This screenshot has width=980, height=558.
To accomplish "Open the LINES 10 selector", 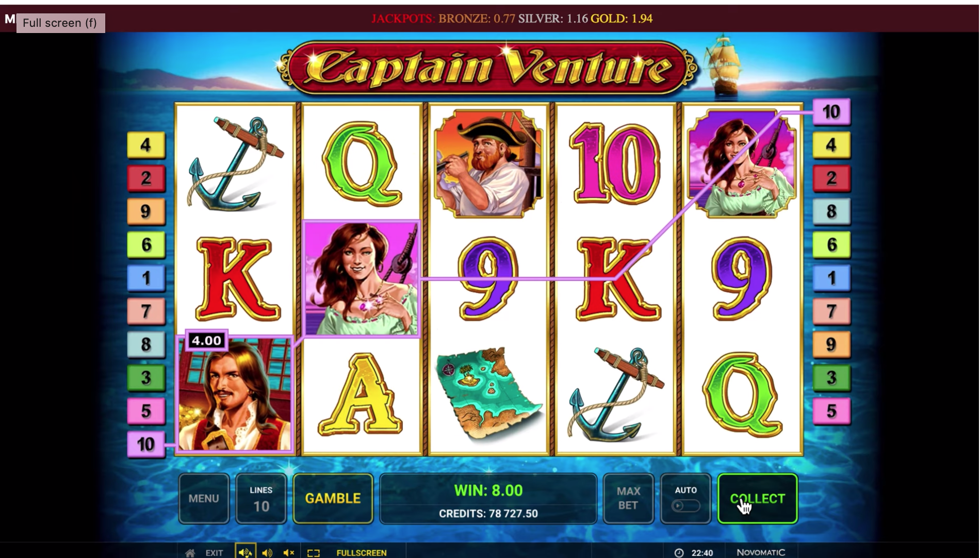I will point(261,499).
